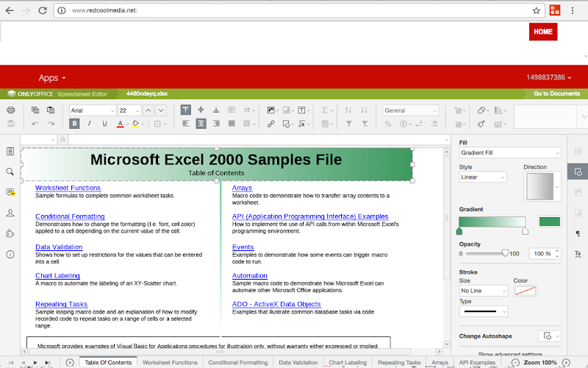This screenshot has width=588, height=368.
Task: Increment the font size
Action: click(148, 110)
